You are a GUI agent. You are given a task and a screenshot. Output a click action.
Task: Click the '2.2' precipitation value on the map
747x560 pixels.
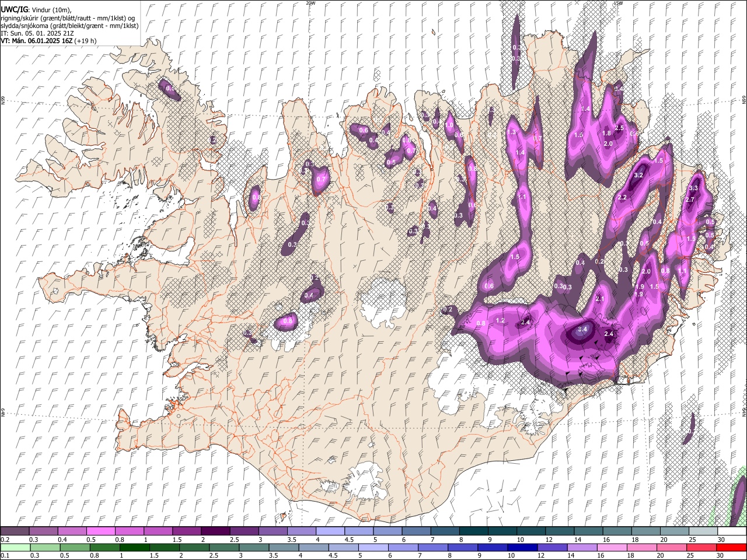coord(622,198)
